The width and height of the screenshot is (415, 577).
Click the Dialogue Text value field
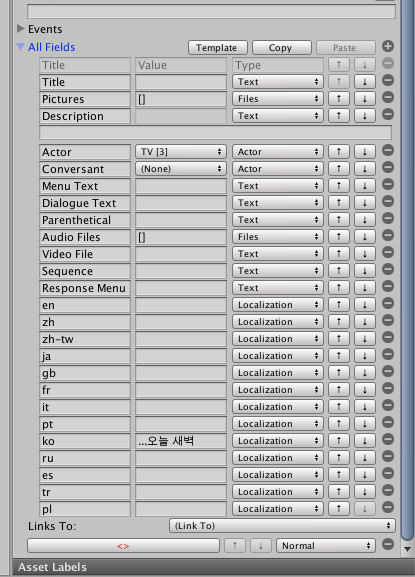coord(181,203)
